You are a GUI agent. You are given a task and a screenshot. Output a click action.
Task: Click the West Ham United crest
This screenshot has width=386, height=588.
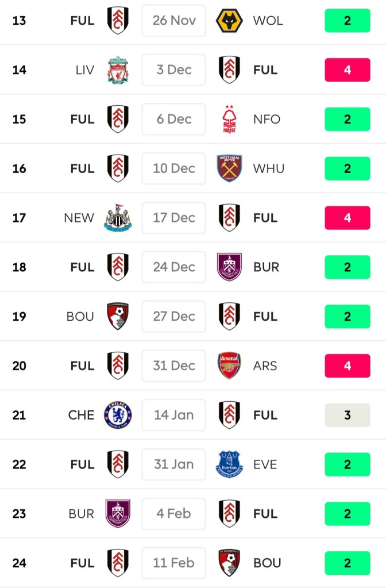click(229, 168)
